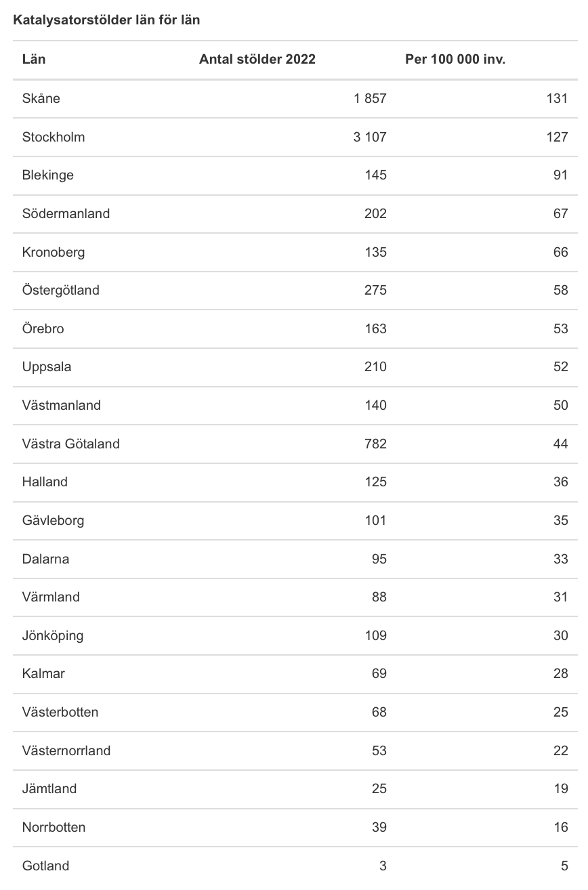Click the "Per 100 000 inv." column header
The image size is (588, 890).
(x=455, y=60)
